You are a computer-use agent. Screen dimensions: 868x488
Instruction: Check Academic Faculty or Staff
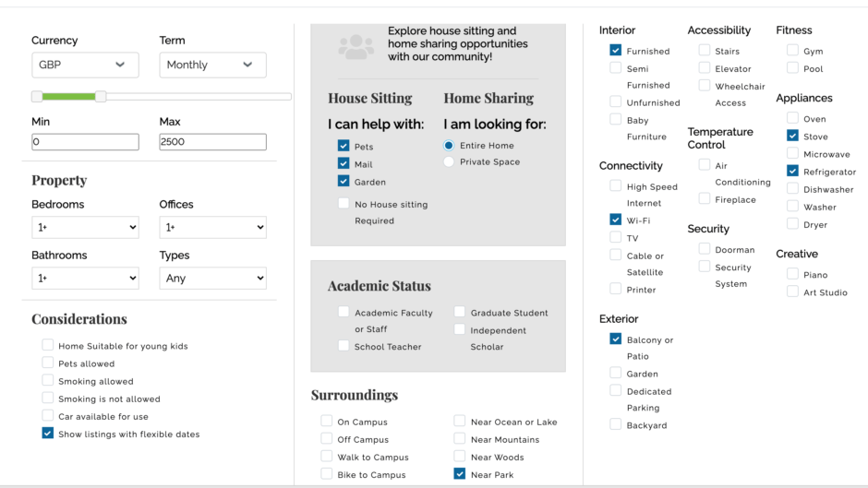[x=344, y=312]
